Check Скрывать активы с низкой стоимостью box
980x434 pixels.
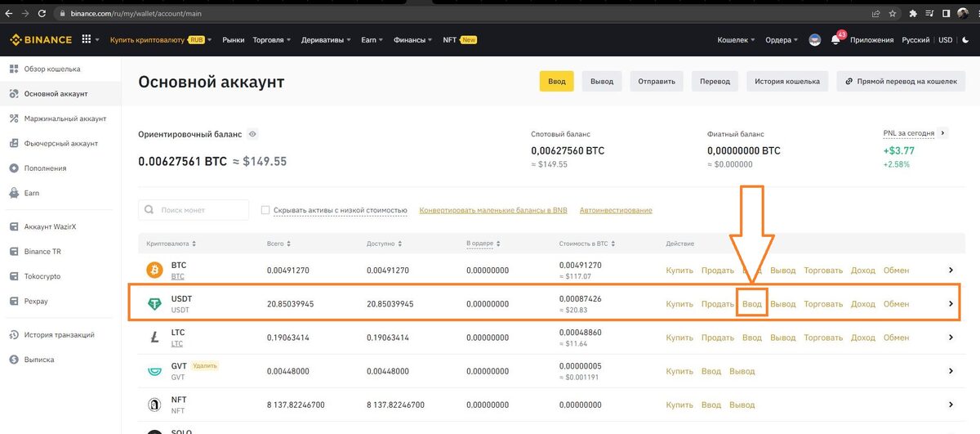pyautogui.click(x=265, y=210)
